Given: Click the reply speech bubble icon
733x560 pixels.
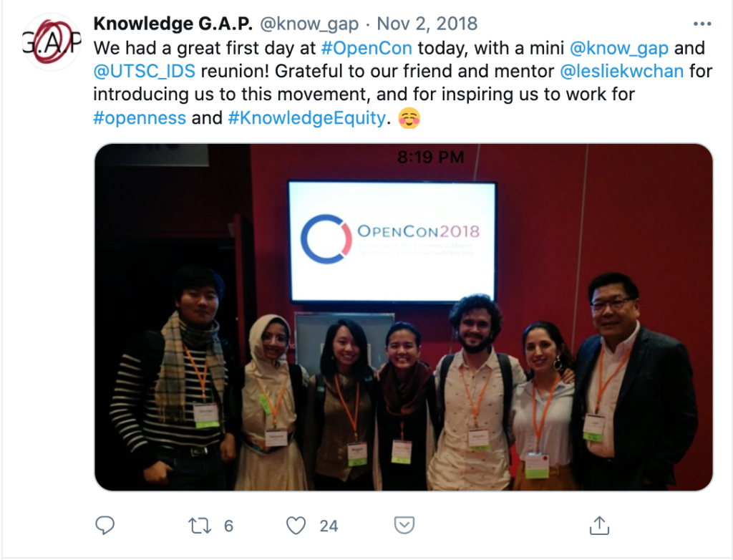Looking at the screenshot, I should click(105, 526).
